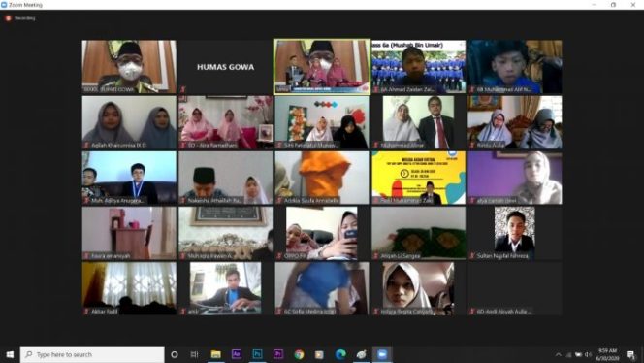Click muted mic icon beside Akbar Fadil

86,312
